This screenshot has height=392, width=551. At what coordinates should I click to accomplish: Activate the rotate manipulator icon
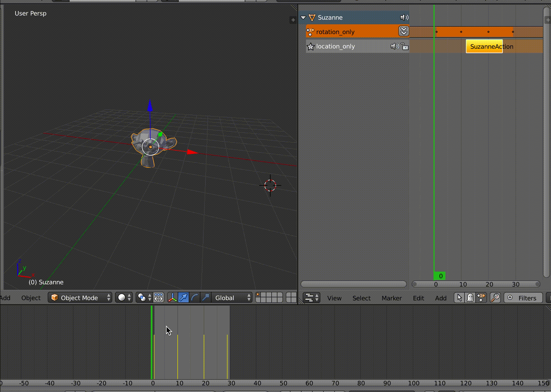pyautogui.click(x=195, y=298)
